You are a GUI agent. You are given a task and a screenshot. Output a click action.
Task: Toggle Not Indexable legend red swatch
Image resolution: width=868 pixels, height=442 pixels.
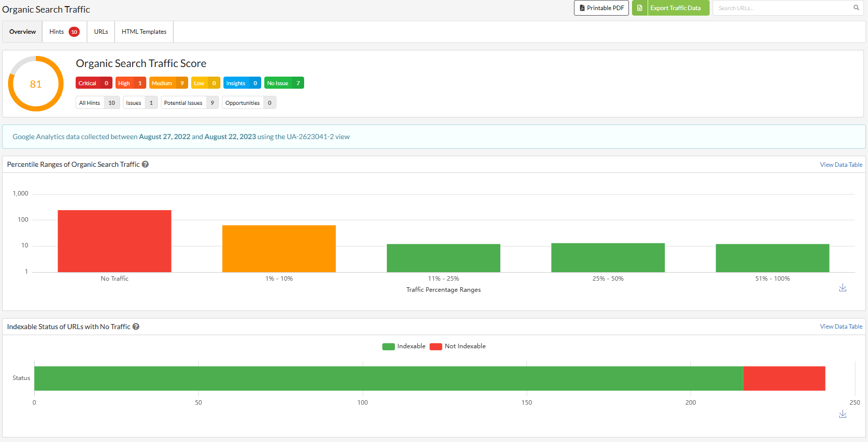pos(436,346)
